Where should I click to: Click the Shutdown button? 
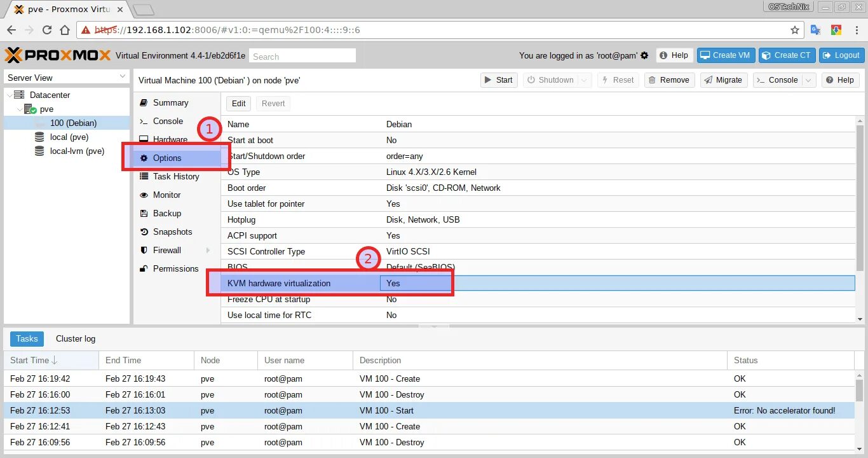[x=550, y=80]
